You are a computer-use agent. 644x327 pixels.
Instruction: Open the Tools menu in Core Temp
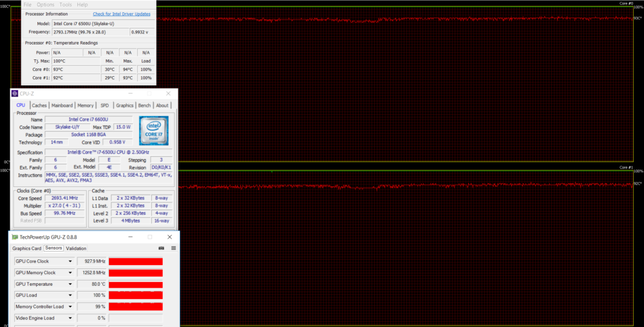click(66, 5)
